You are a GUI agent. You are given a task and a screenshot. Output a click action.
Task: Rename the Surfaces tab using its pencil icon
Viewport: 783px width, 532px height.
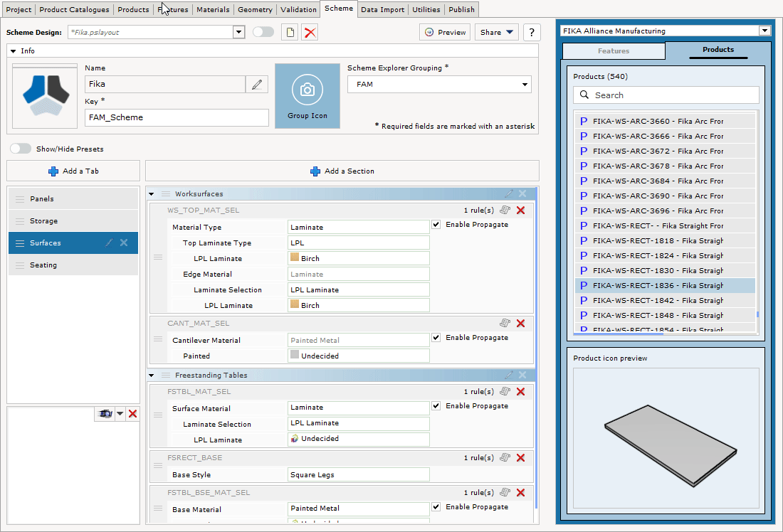tap(109, 243)
